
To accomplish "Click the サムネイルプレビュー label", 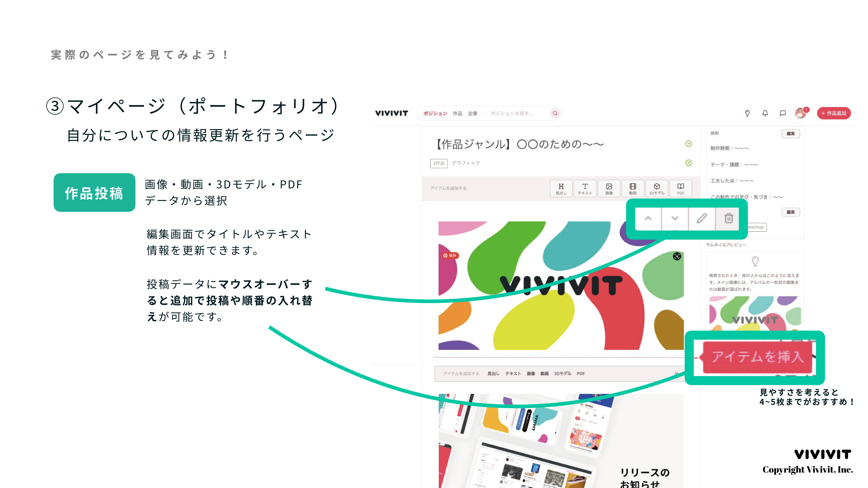I will click(726, 245).
